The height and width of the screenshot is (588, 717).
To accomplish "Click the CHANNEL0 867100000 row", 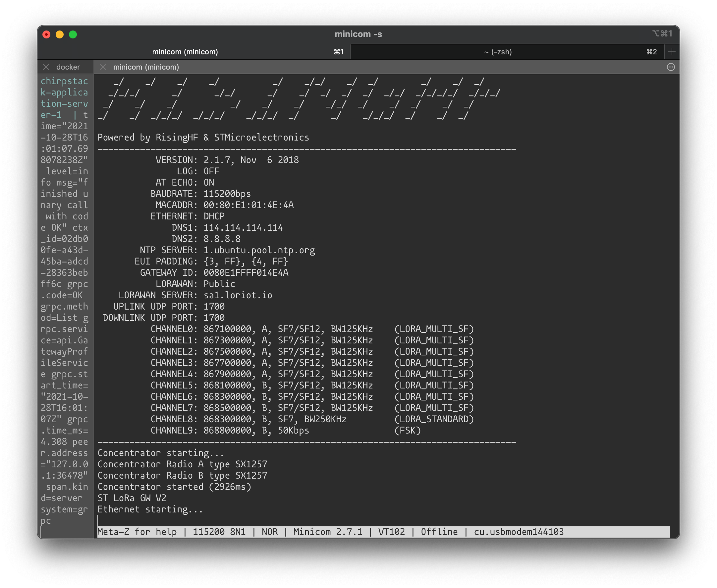I will 312,329.
